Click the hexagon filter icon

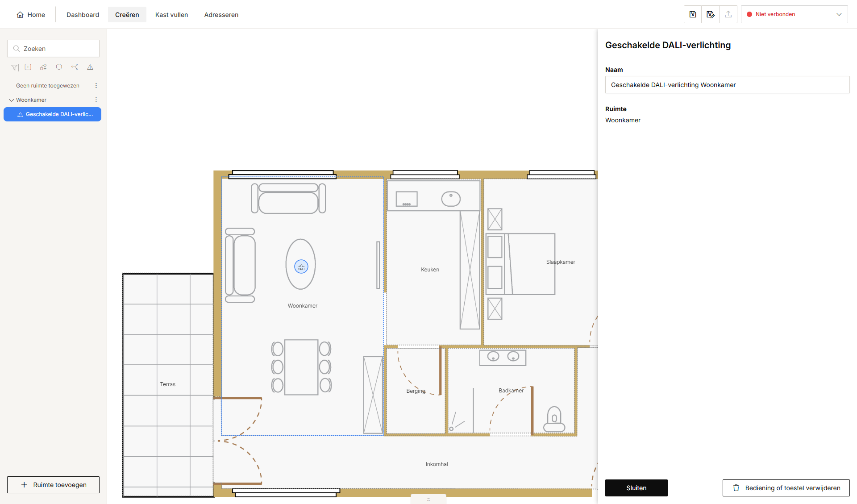pyautogui.click(x=59, y=67)
